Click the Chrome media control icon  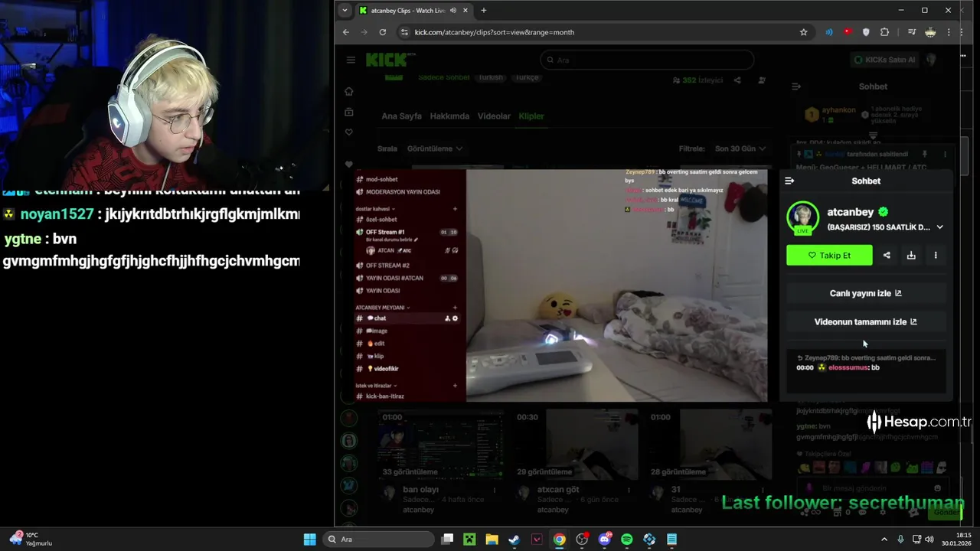(911, 32)
